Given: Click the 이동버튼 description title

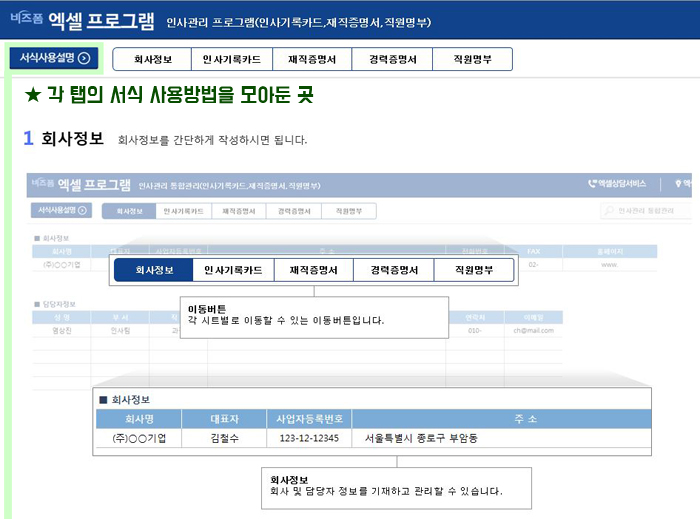Looking at the screenshot, I should click(207, 309).
